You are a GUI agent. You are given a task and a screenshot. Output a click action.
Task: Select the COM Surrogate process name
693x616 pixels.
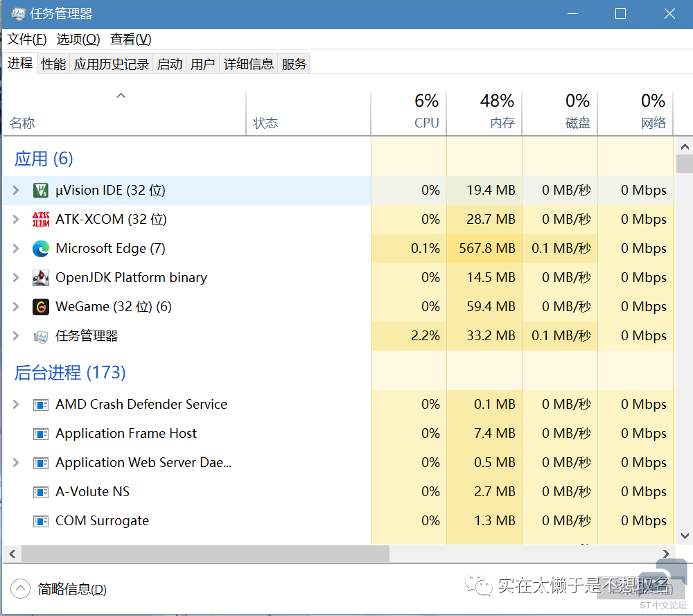102,521
